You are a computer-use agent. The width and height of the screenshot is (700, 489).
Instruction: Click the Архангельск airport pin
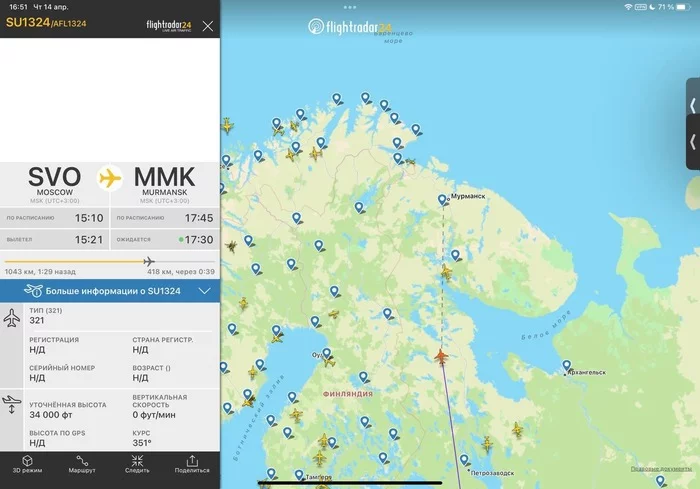point(567,366)
